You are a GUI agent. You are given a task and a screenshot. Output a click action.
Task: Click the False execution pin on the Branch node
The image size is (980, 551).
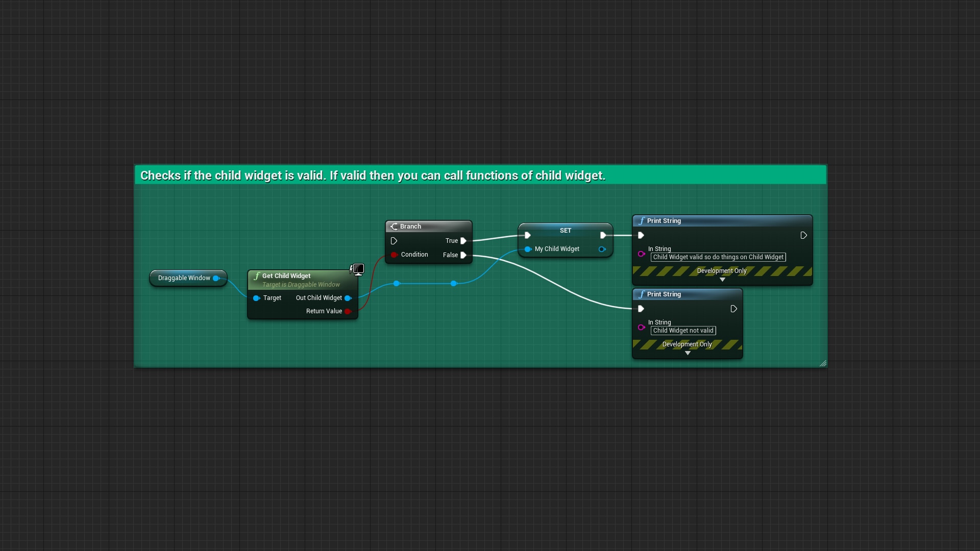[463, 255]
